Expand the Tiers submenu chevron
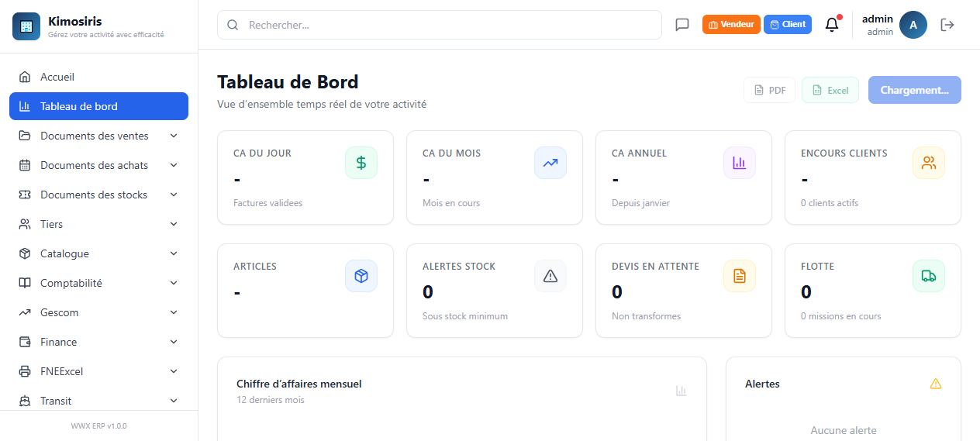The image size is (980, 441). coord(174,224)
